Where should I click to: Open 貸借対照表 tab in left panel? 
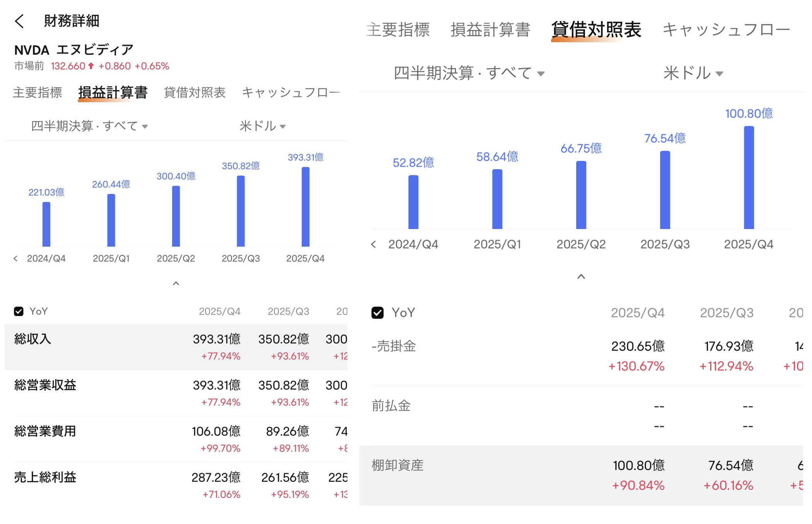[195, 93]
